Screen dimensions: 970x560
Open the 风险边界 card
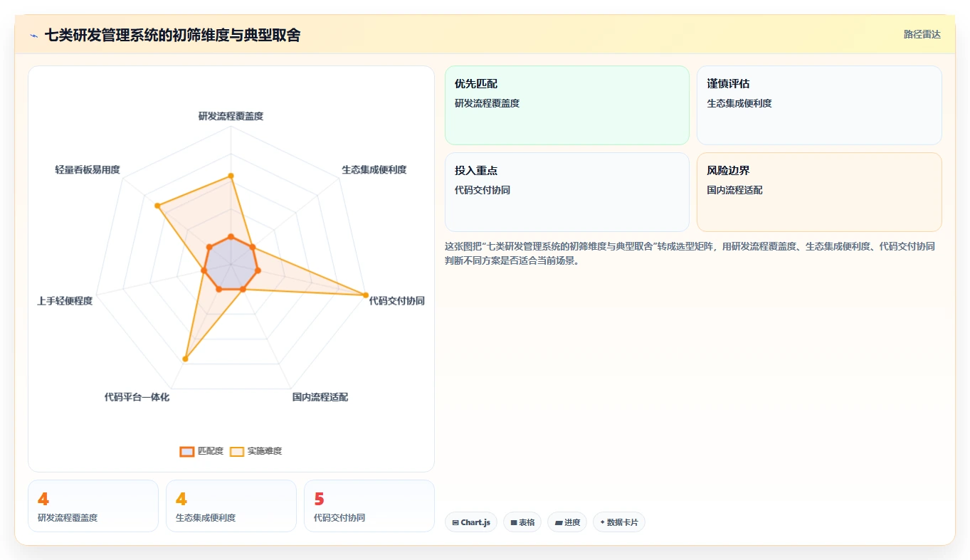click(x=819, y=192)
